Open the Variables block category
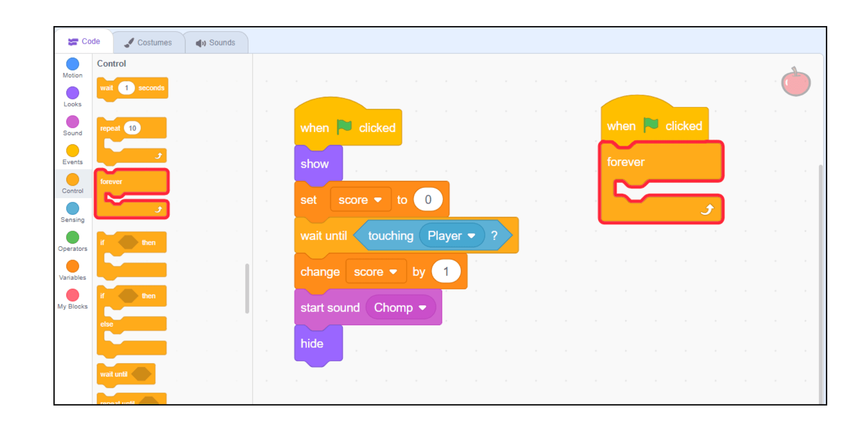This screenshot has width=868, height=424. (x=72, y=270)
